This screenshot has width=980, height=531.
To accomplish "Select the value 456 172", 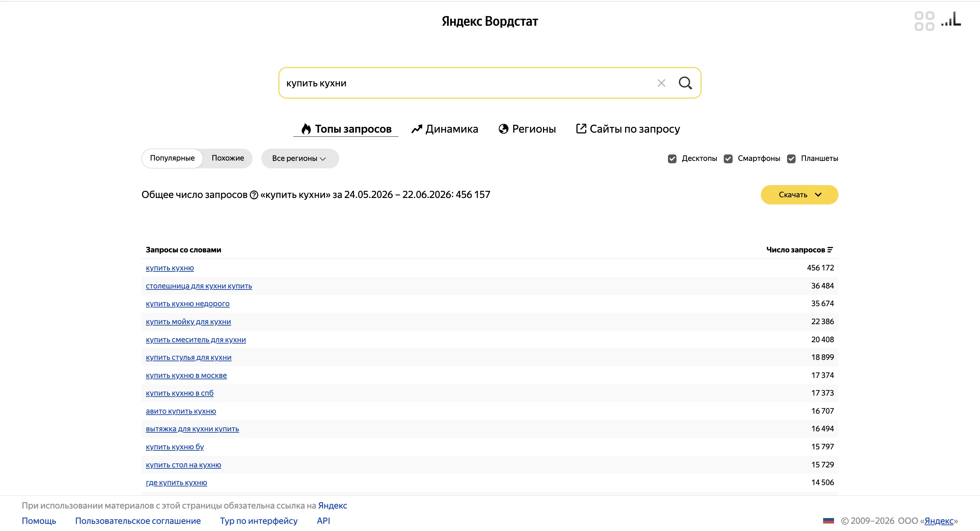I will pyautogui.click(x=820, y=268).
